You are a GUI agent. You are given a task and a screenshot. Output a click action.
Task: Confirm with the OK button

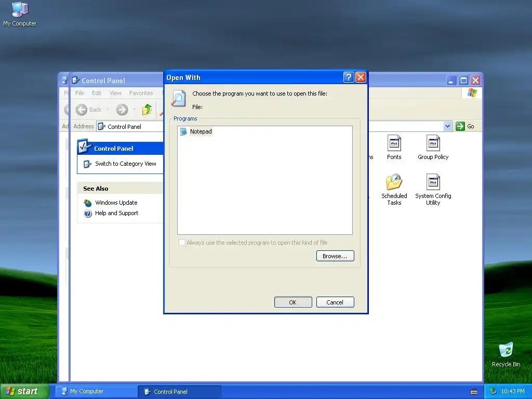point(293,302)
